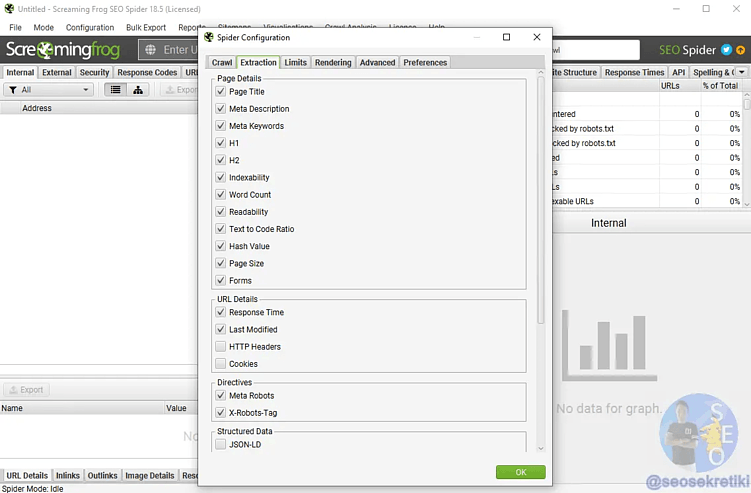Toggle the H1 checkbox
751x493 pixels.
(x=220, y=143)
